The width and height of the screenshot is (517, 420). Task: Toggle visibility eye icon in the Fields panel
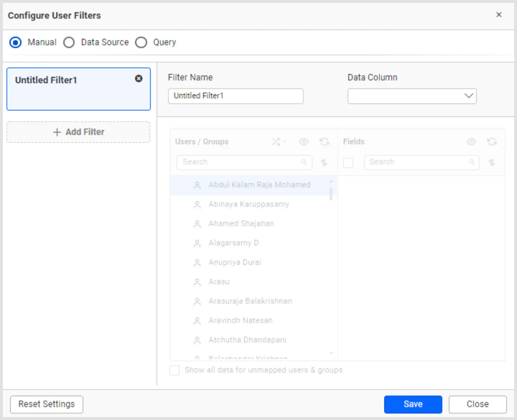[x=471, y=142]
